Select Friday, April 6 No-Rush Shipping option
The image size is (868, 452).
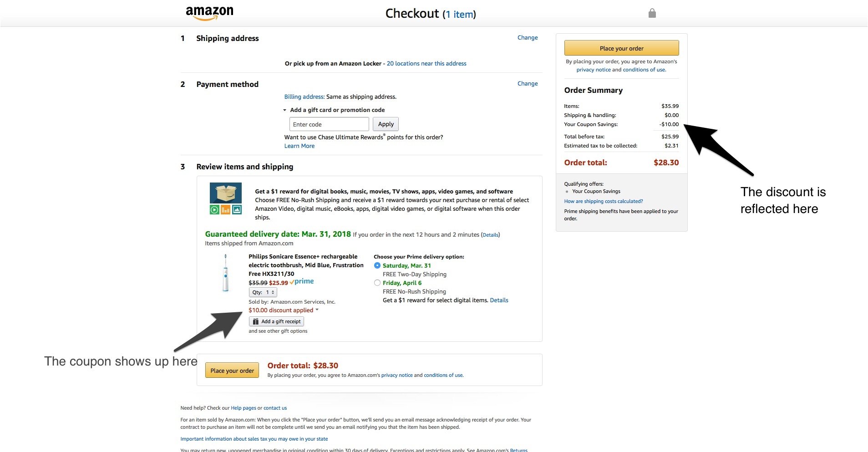click(x=377, y=283)
